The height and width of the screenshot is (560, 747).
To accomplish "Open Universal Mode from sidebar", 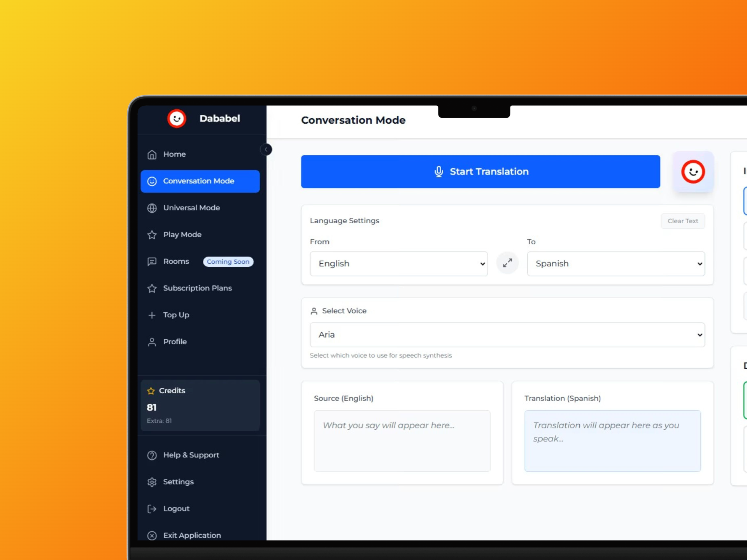I will click(x=200, y=208).
